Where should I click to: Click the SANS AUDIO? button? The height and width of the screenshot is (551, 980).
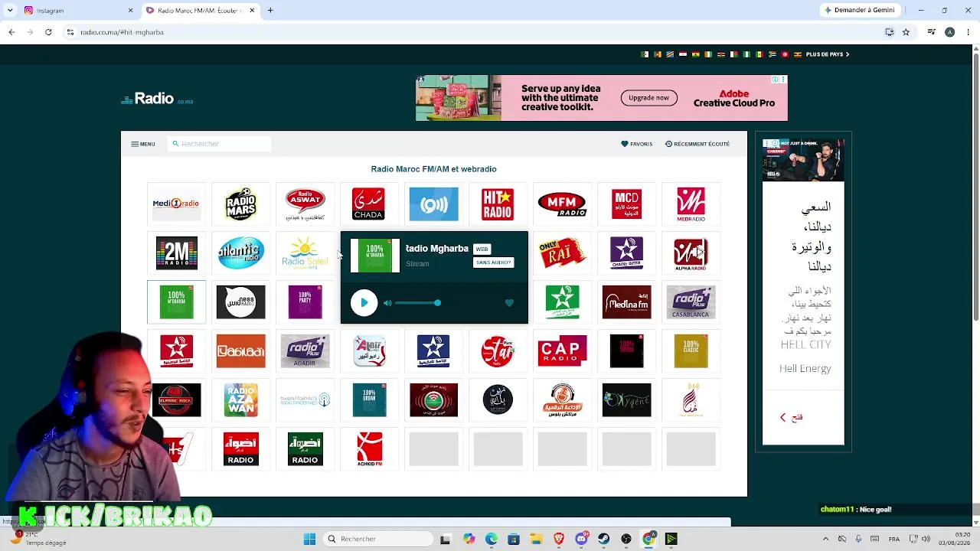tap(493, 262)
